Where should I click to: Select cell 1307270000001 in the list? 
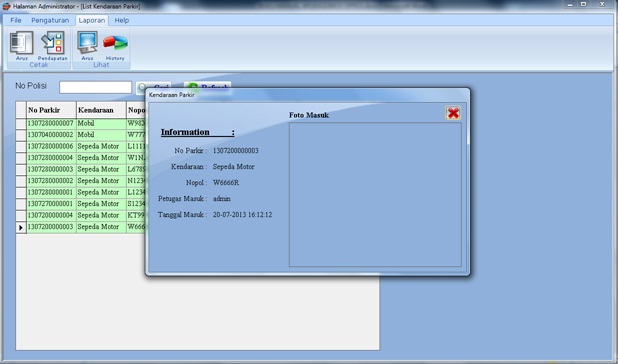coord(51,204)
